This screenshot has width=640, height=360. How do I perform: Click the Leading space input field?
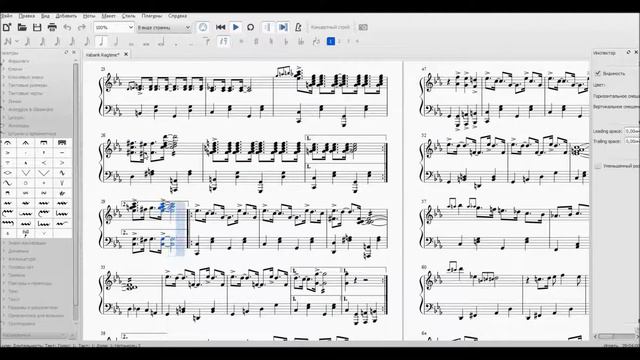pyautogui.click(x=632, y=131)
